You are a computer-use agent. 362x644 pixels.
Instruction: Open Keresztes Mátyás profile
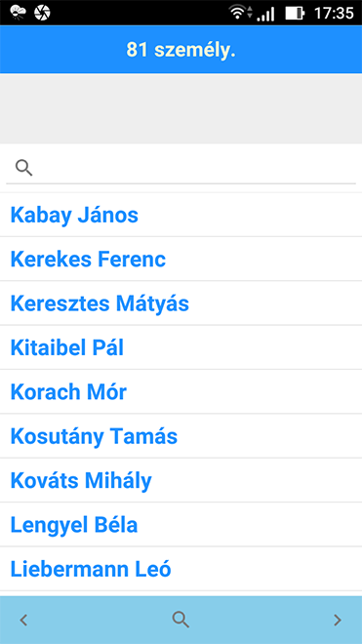[181, 303]
